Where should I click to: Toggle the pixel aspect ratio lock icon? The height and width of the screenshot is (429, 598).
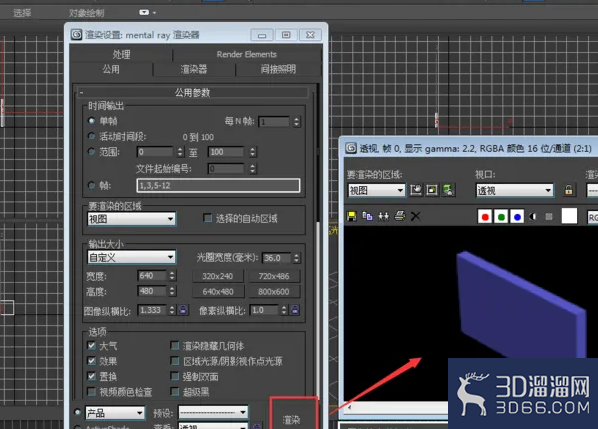point(295,310)
